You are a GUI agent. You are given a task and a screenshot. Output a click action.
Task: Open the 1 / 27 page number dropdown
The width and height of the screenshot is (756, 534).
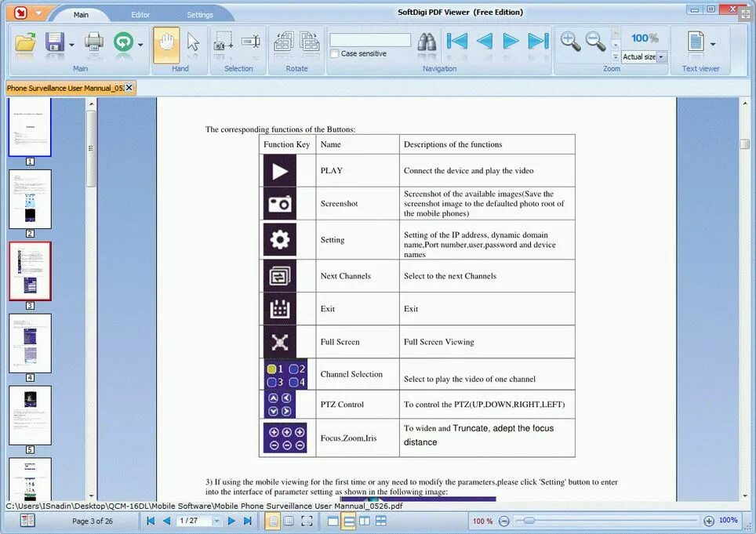pyautogui.click(x=216, y=521)
